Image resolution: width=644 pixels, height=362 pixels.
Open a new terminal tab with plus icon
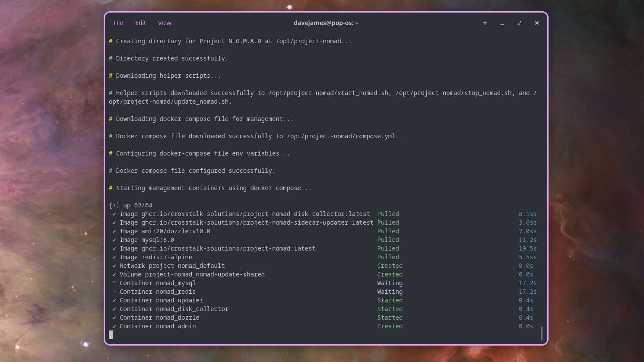(x=485, y=23)
